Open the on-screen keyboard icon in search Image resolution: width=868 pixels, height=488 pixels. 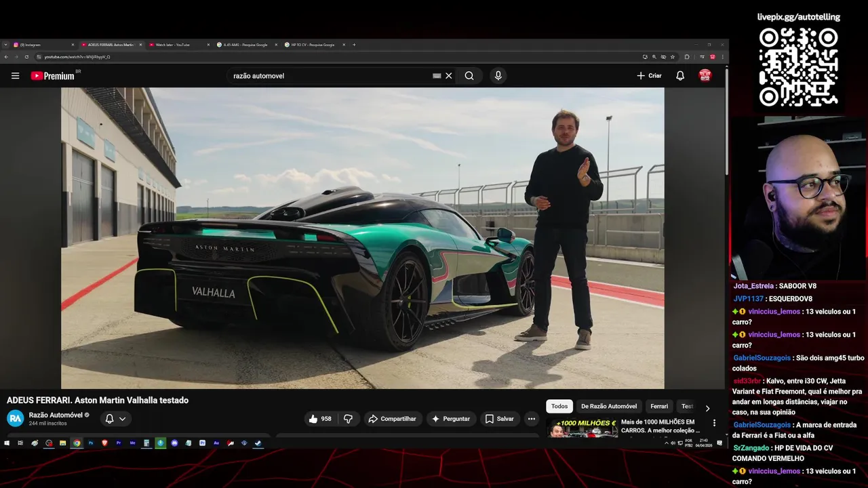(x=437, y=76)
